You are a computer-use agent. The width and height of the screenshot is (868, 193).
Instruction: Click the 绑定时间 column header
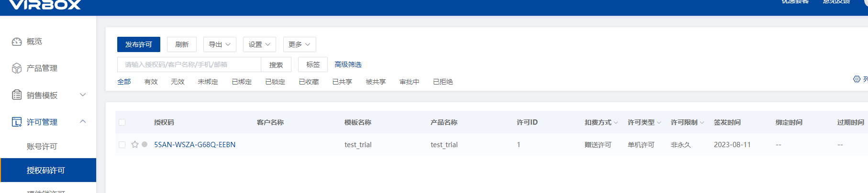(789, 122)
